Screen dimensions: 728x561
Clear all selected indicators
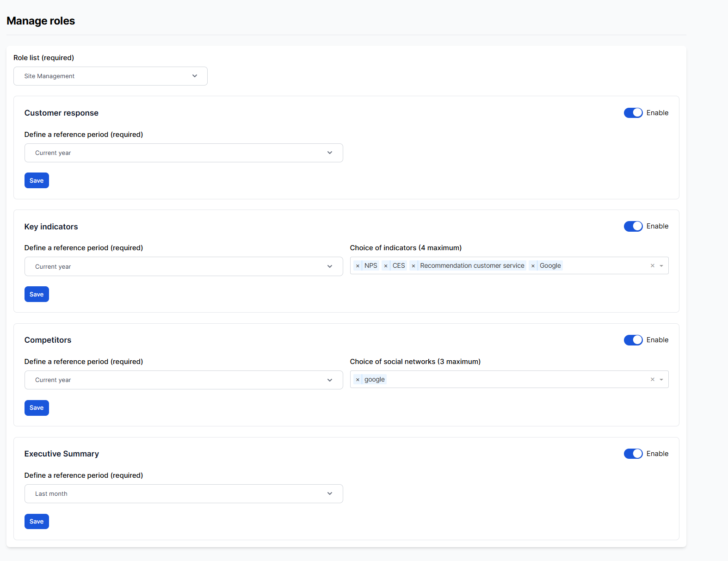pos(652,265)
